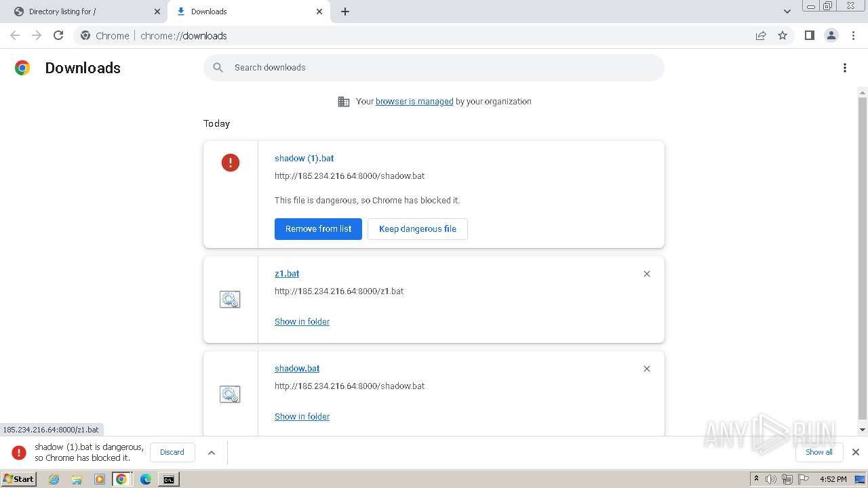Show shadow.bat in folder
This screenshot has width=868, height=488.
click(302, 417)
